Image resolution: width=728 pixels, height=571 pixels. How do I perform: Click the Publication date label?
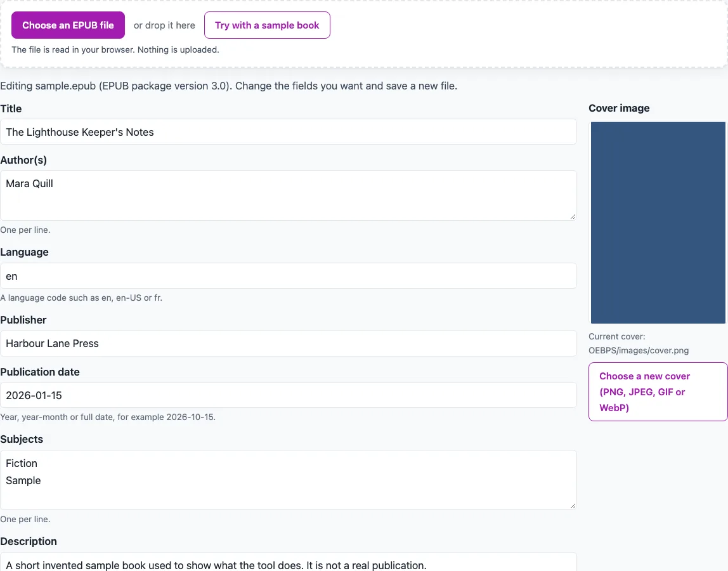40,372
